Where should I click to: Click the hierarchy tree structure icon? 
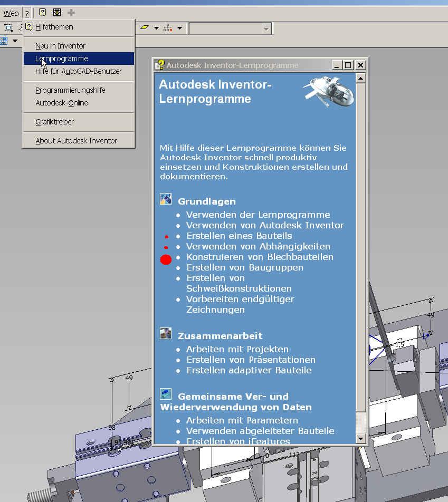168,28
